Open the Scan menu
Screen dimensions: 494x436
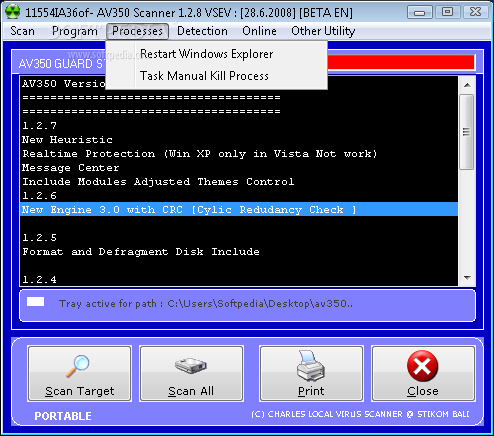pyautogui.click(x=22, y=31)
